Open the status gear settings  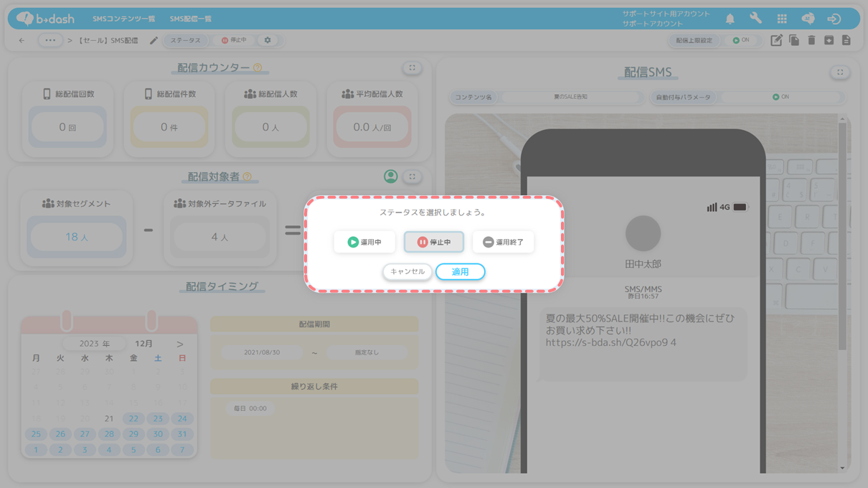coord(268,40)
